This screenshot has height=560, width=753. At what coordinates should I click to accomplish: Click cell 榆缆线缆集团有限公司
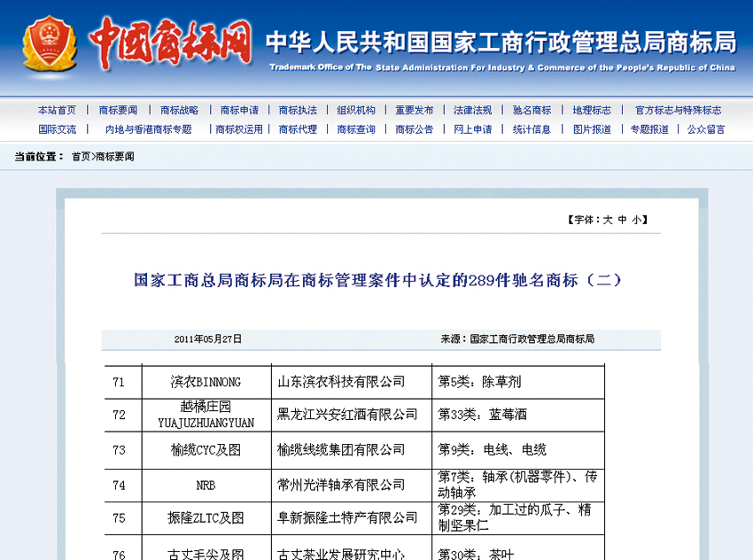pos(352,450)
